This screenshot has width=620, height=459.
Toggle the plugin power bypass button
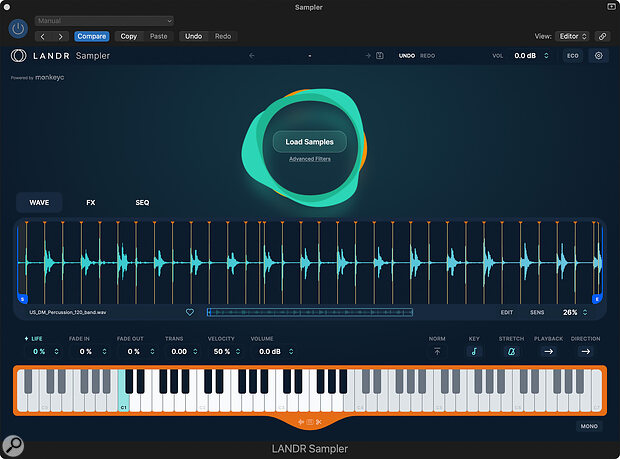coord(18,28)
